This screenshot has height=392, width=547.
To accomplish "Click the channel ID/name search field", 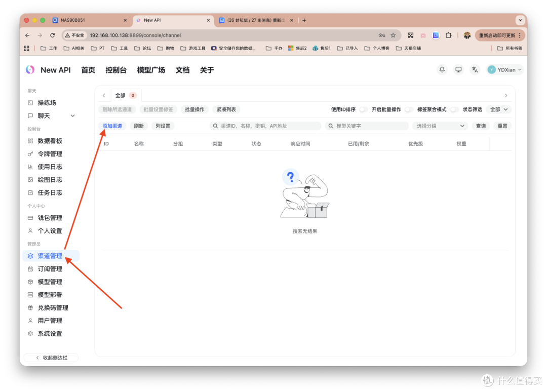I will tap(265, 126).
